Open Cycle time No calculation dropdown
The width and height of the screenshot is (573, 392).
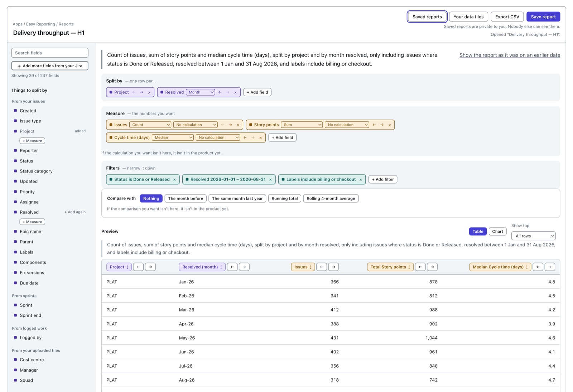click(x=218, y=137)
